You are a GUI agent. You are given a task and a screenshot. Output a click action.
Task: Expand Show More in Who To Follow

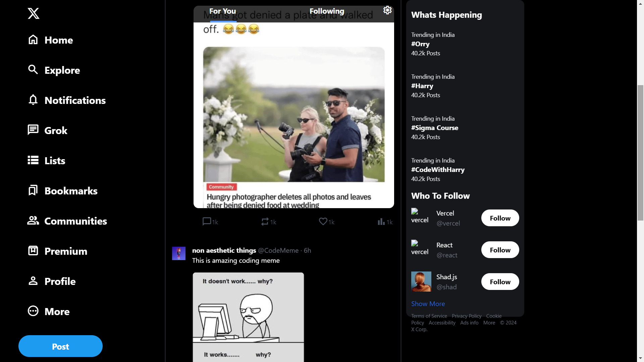coord(428,304)
